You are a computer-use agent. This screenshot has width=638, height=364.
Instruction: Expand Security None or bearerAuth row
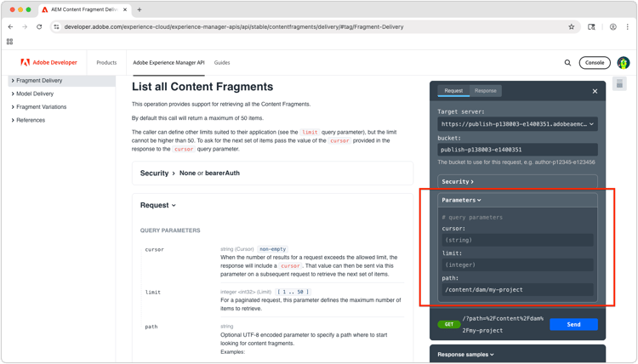pyautogui.click(x=272, y=173)
